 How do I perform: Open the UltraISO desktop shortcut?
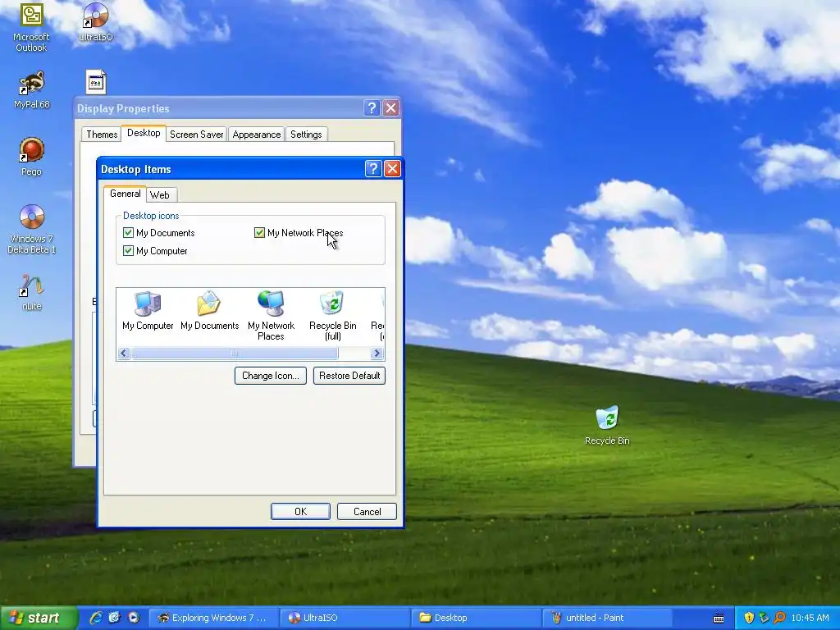pyautogui.click(x=96, y=22)
